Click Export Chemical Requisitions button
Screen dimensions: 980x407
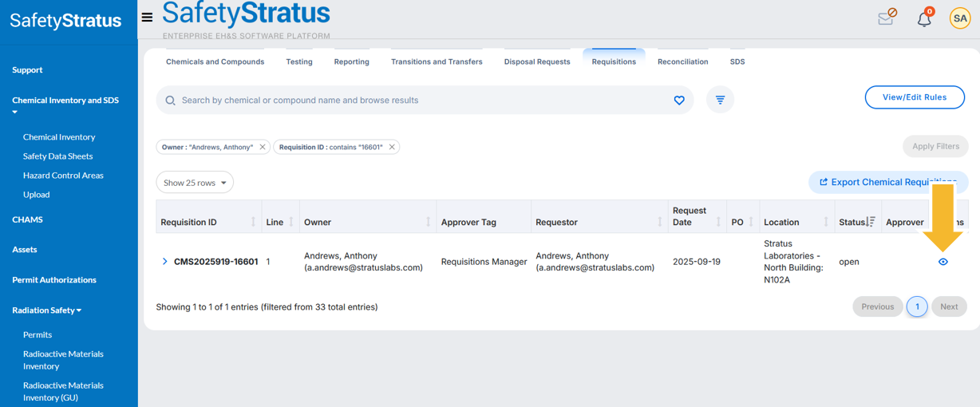888,182
